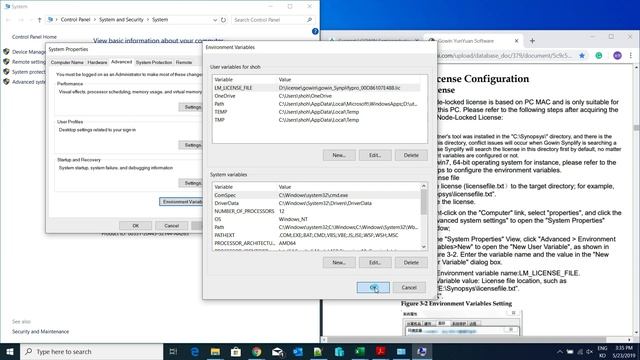Switch to the System Protection tab

pos(154,62)
